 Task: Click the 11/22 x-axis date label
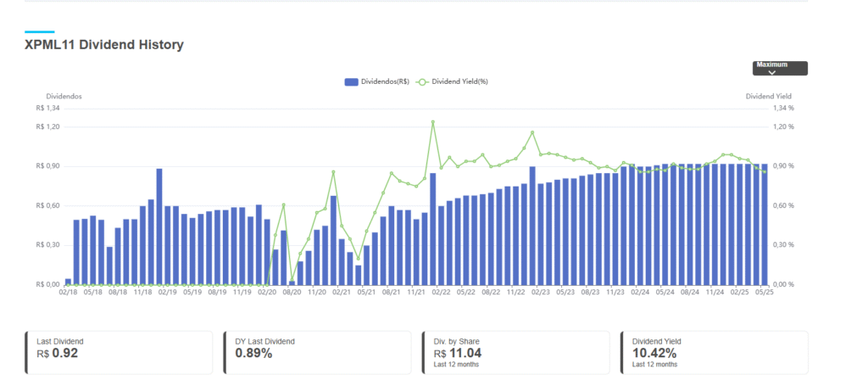tap(515, 293)
